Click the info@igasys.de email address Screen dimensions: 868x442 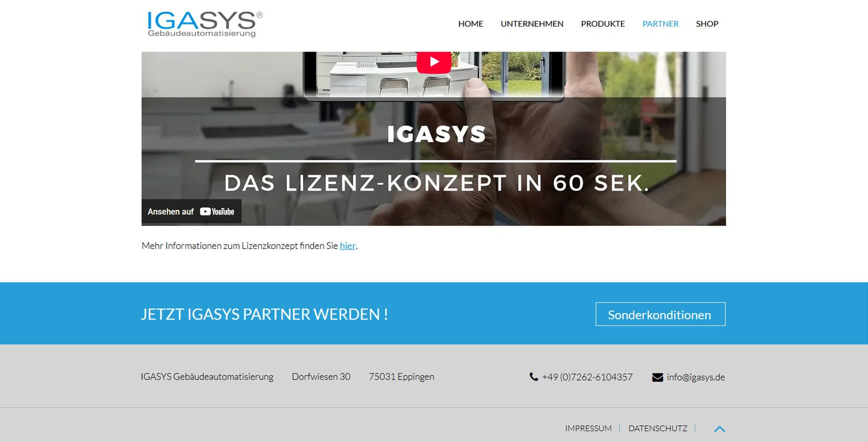695,377
